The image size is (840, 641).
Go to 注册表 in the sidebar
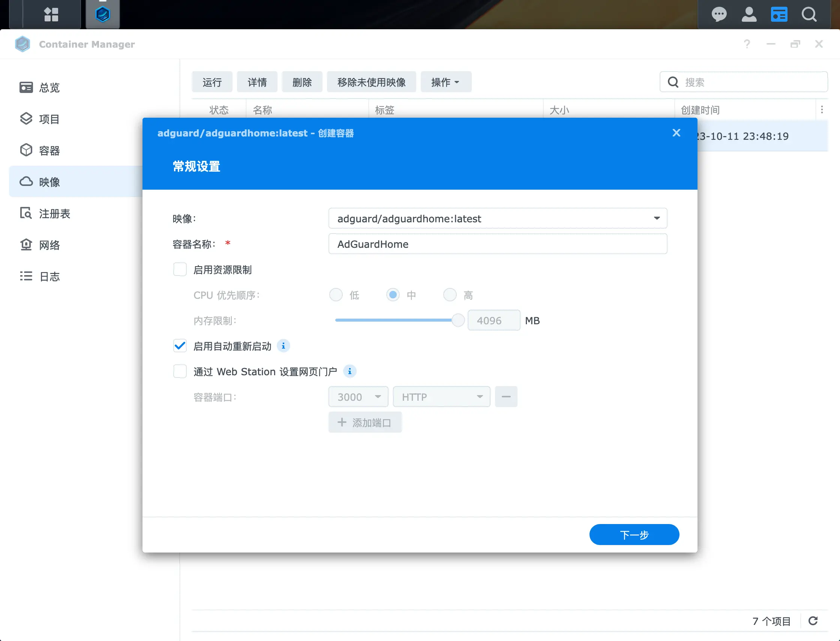[x=55, y=213]
